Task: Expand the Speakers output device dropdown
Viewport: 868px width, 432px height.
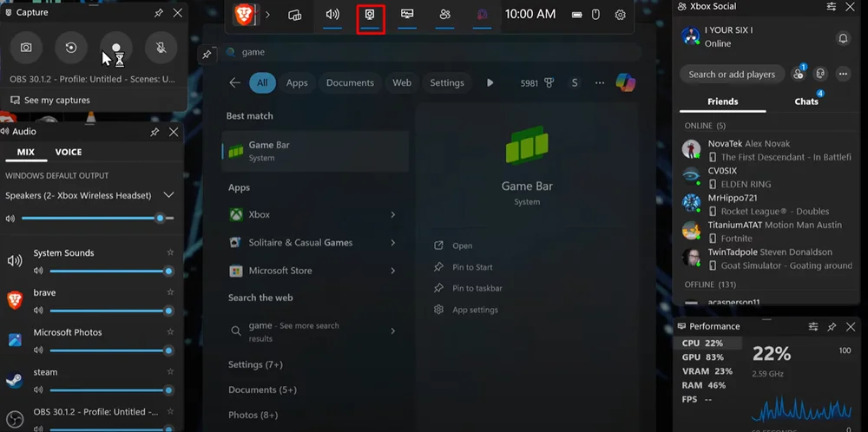Action: [169, 195]
